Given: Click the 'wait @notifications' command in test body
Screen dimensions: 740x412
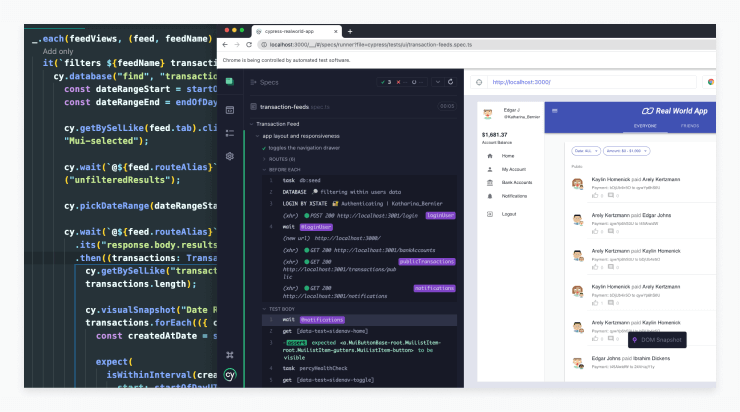Looking at the screenshot, I should click(x=359, y=320).
